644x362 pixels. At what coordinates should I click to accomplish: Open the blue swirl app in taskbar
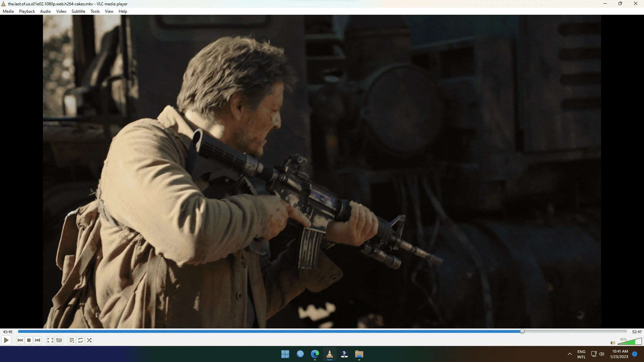point(300,354)
